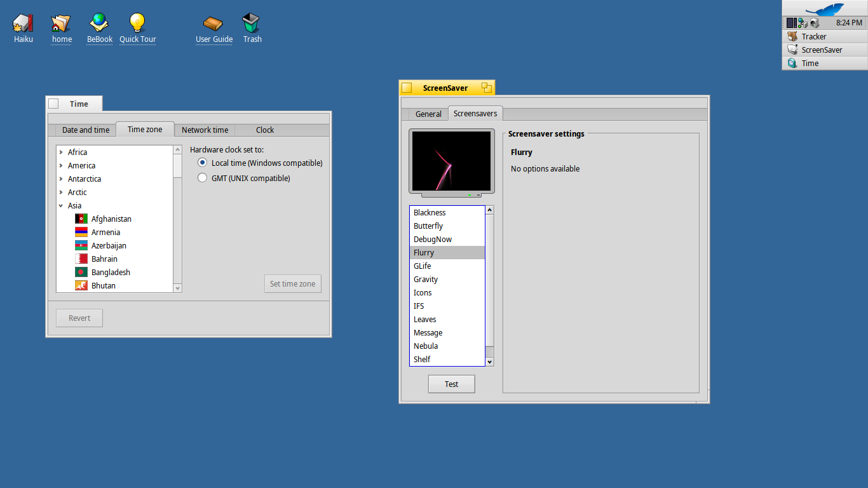Select the Armenia flag entry

coord(81,232)
